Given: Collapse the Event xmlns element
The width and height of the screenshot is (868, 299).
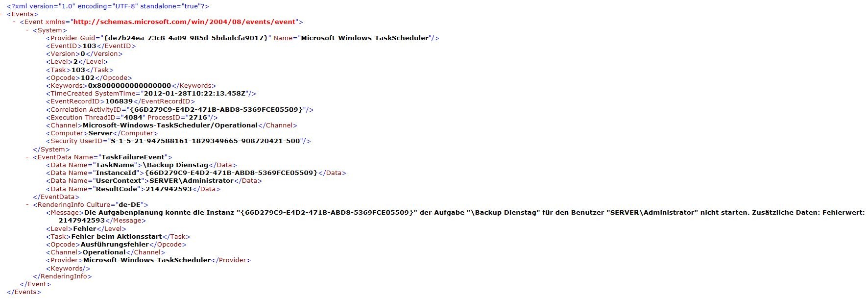Looking at the screenshot, I should pos(15,22).
